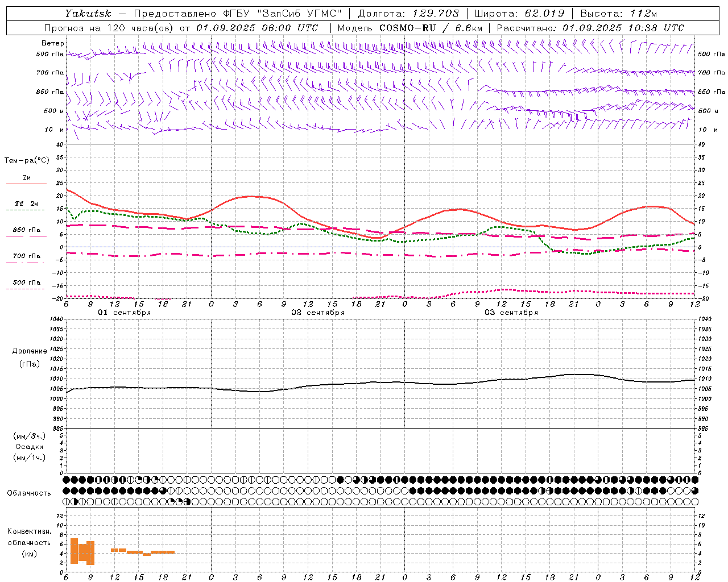Click the "Облачность" cloud cover label
This screenshot has height=582, width=728.
pyautogui.click(x=29, y=493)
